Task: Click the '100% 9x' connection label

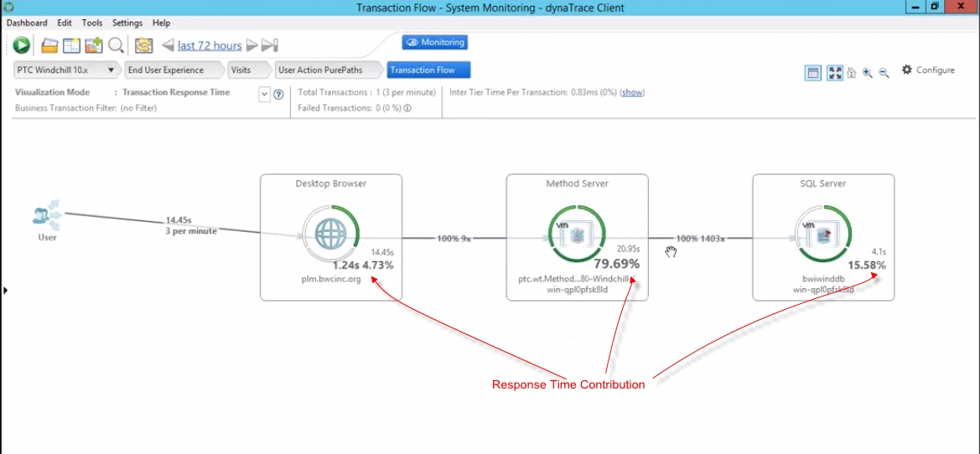Action: (454, 238)
